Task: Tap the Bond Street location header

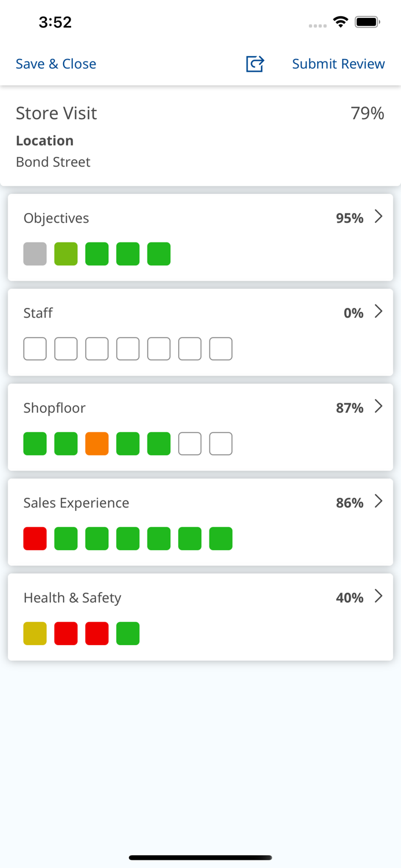Action: coord(53,162)
